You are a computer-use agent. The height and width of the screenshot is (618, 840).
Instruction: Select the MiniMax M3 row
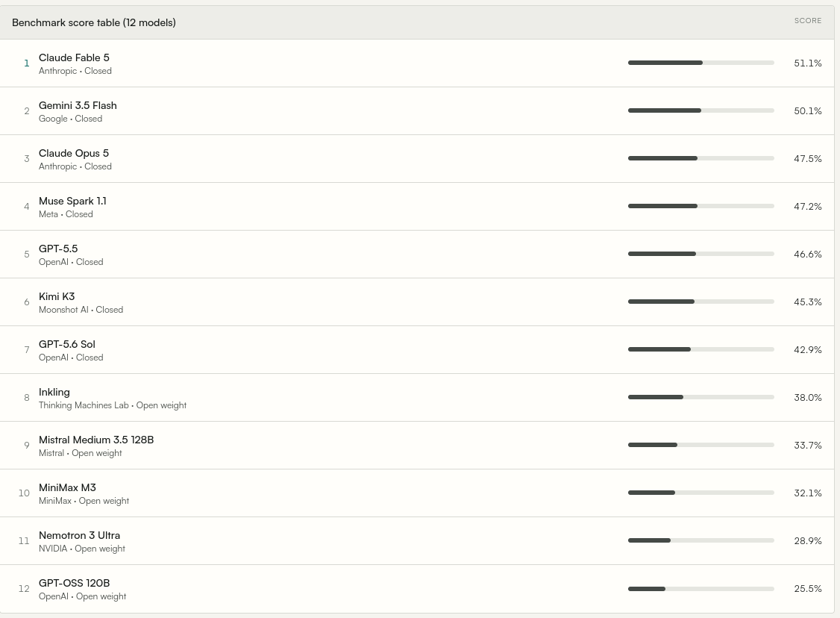pyautogui.click(x=417, y=493)
